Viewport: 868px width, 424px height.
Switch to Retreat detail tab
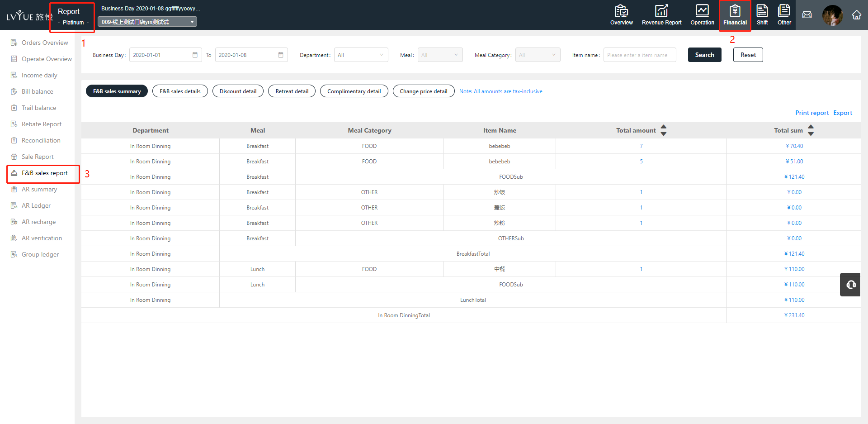click(x=292, y=91)
